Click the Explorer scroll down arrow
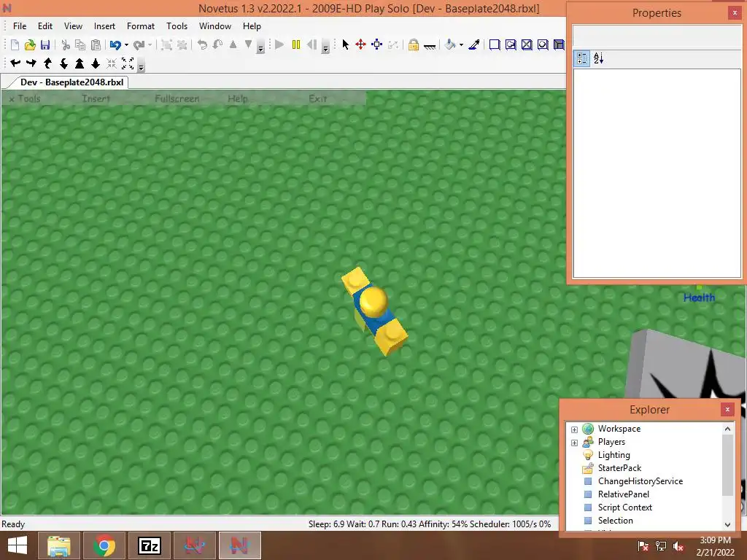Screen dimensions: 747x560 point(727,524)
